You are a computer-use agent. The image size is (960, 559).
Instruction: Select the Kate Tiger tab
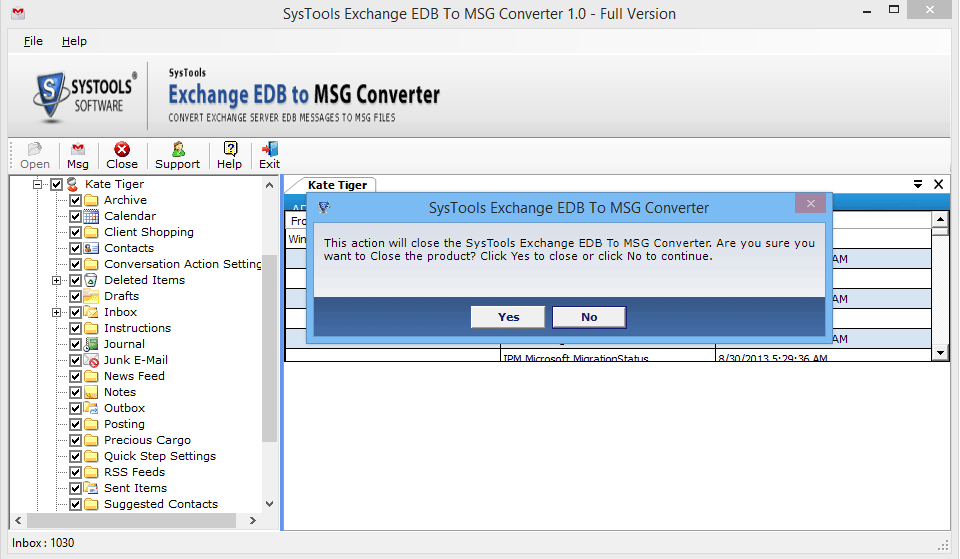(337, 185)
